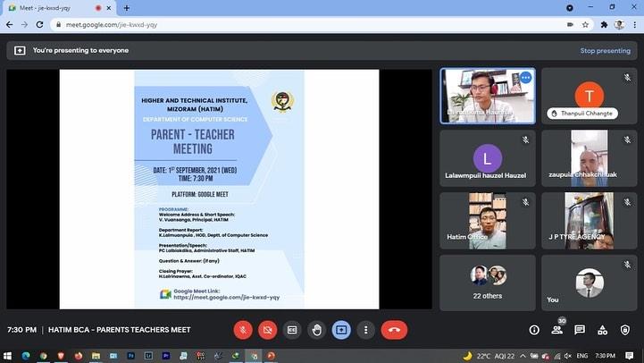This screenshot has width=644, height=363.
Task: Reload the page
Action: click(x=40, y=25)
